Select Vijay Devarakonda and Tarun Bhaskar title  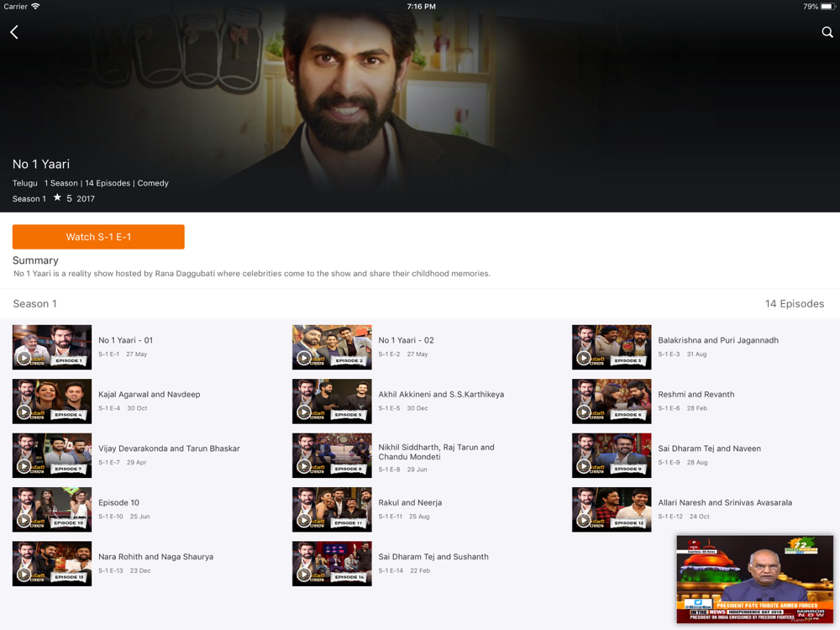pyautogui.click(x=170, y=449)
